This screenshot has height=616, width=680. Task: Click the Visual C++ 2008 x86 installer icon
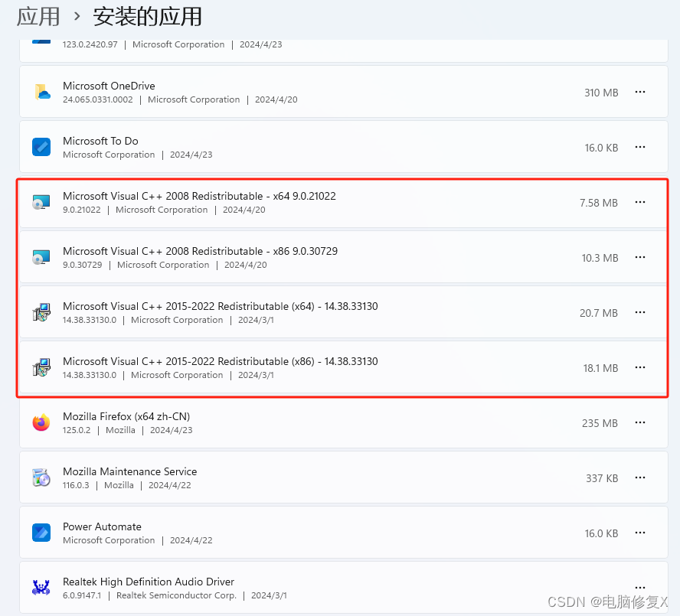point(41,257)
